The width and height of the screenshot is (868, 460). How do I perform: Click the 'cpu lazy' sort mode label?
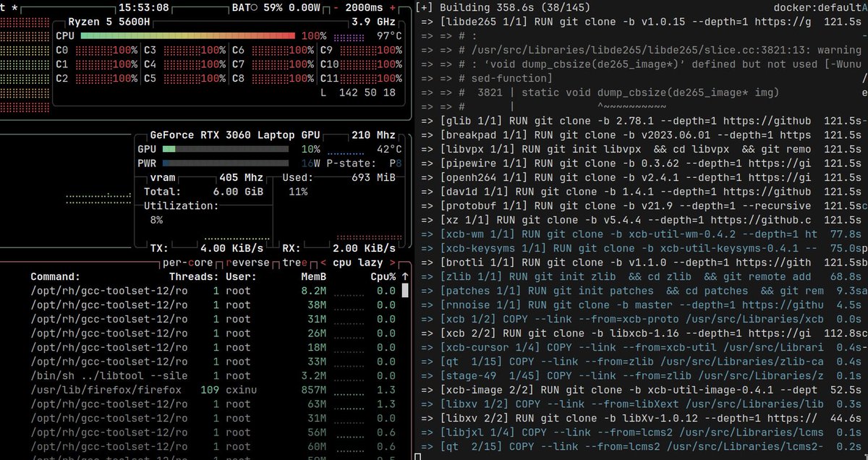point(358,263)
